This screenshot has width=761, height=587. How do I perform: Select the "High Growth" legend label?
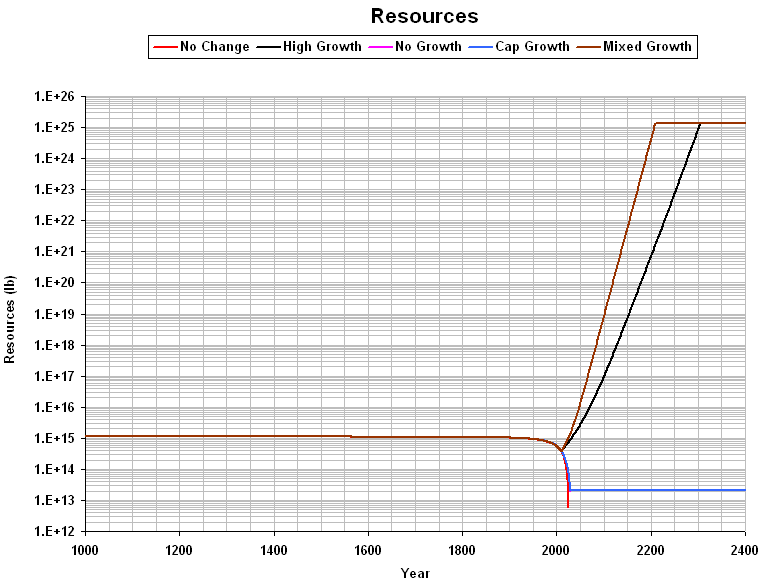[x=322, y=46]
